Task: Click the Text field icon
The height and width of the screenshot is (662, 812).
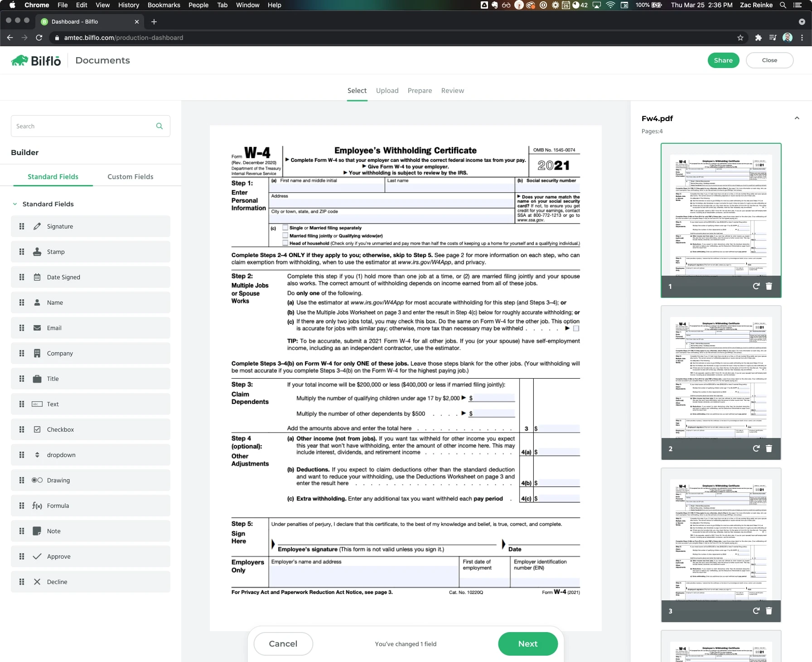Action: [x=37, y=404]
